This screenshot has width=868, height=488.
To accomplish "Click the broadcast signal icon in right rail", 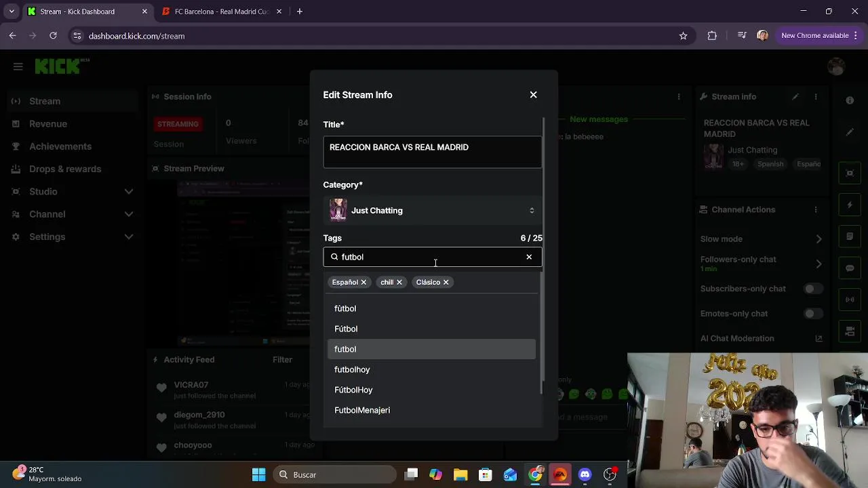I will pyautogui.click(x=850, y=300).
